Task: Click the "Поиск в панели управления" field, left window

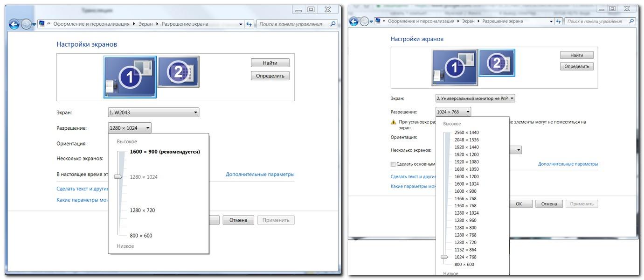Action: point(291,24)
